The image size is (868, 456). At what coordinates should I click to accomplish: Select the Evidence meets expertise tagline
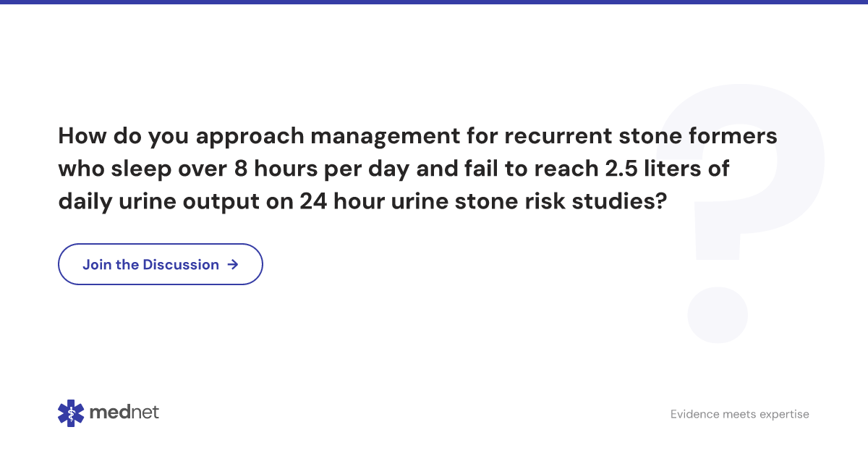[739, 414]
